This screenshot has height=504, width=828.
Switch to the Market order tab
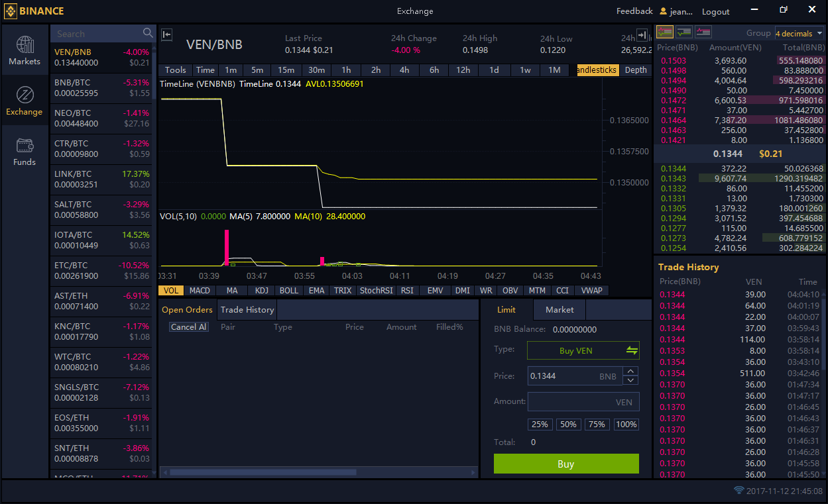tap(560, 309)
